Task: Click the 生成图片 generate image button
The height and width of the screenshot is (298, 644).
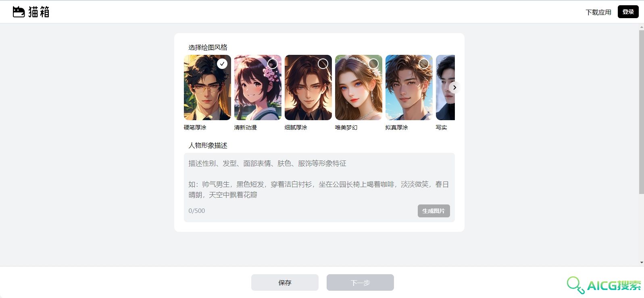Action: [434, 211]
